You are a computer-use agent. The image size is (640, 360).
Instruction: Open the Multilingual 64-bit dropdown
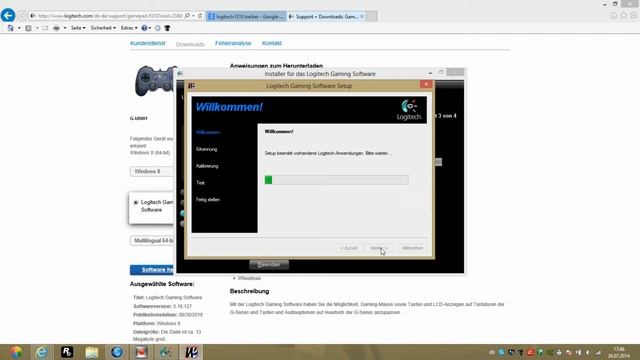pyautogui.click(x=153, y=241)
